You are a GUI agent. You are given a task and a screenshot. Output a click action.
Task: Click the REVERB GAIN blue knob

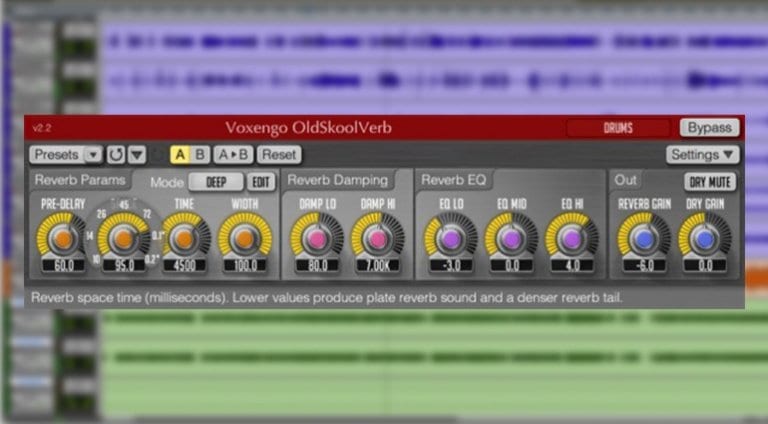coord(644,239)
